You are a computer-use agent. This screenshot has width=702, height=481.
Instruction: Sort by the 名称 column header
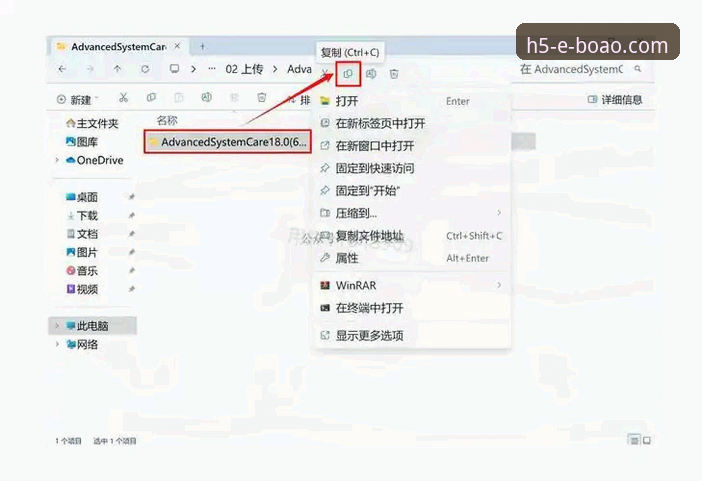click(167, 120)
